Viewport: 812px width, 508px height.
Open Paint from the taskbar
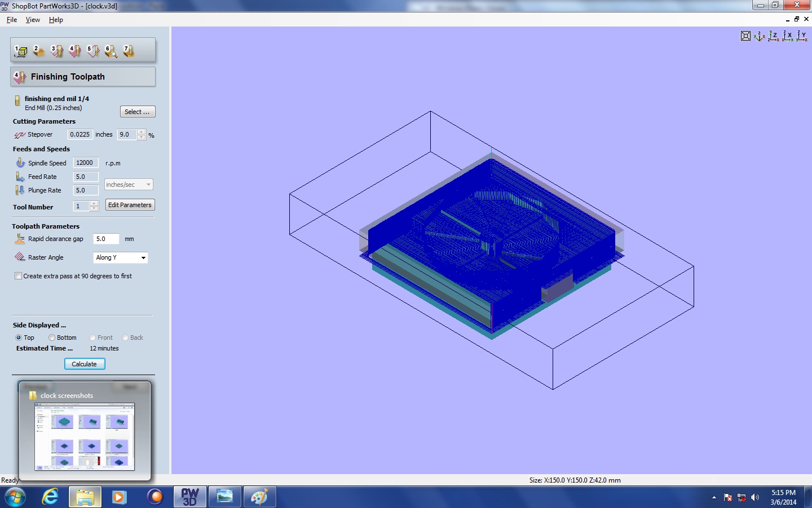(259, 497)
